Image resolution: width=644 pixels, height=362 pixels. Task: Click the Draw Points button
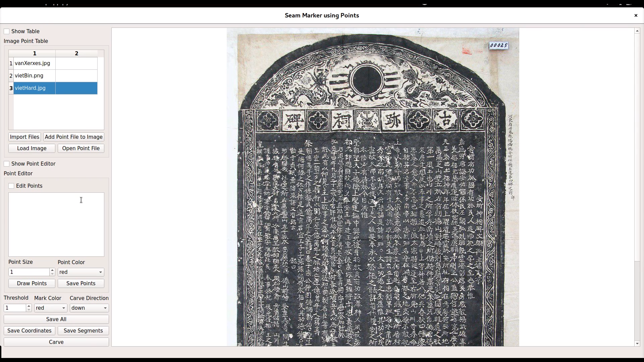pos(32,284)
